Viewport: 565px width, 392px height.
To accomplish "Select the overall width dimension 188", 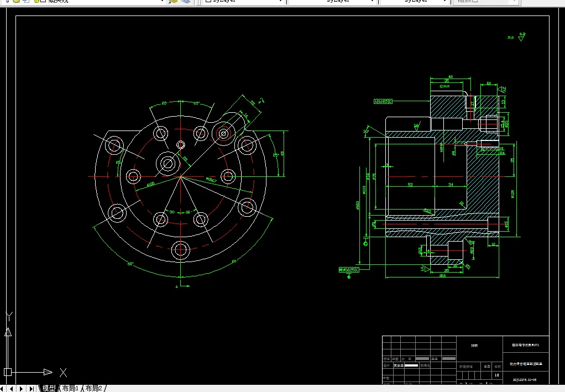I will point(442,276).
